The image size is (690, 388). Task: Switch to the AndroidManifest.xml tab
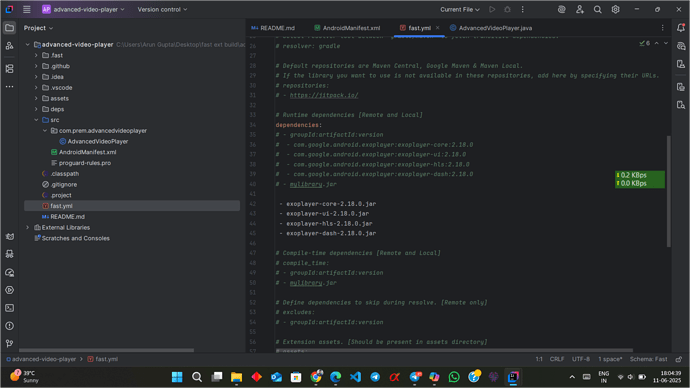[x=347, y=28]
